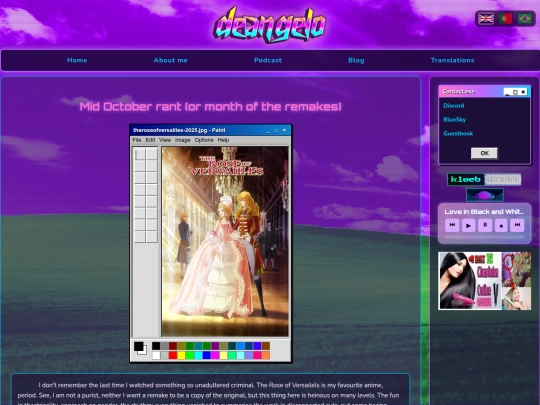
Task: Open the Guestbook link in Contact.exe
Action: point(458,134)
